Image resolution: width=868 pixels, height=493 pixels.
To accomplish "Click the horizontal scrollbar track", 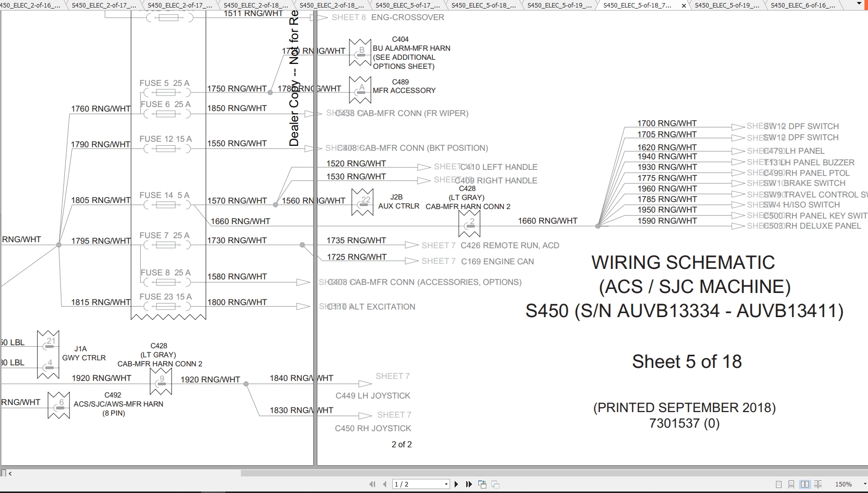I will click(x=503, y=473).
